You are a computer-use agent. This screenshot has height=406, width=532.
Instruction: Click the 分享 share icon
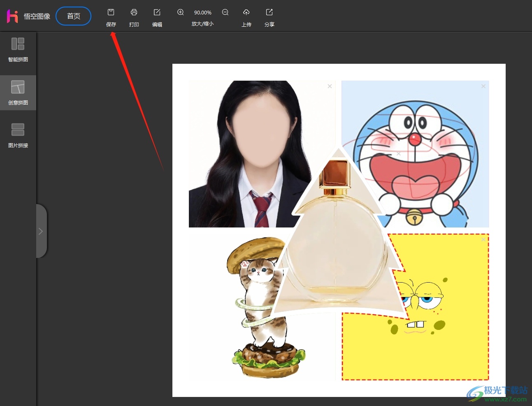pos(269,12)
